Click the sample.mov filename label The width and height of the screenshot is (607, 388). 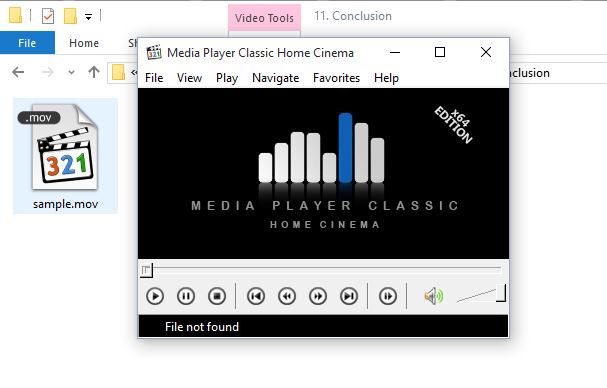65,204
